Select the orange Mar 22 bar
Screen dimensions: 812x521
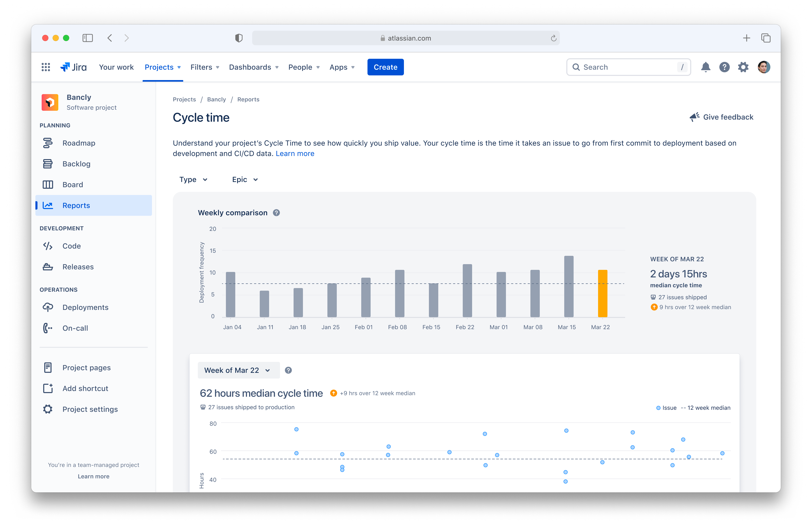(602, 294)
